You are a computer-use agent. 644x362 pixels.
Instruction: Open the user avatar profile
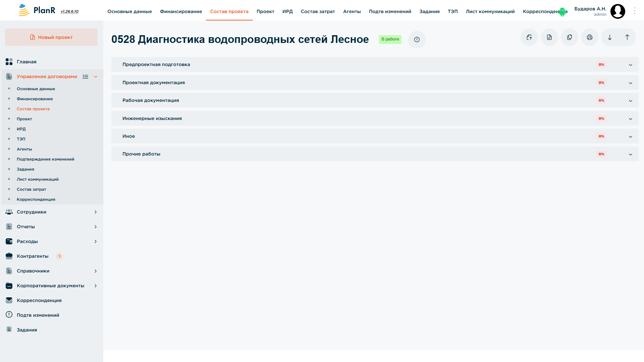[x=618, y=11]
